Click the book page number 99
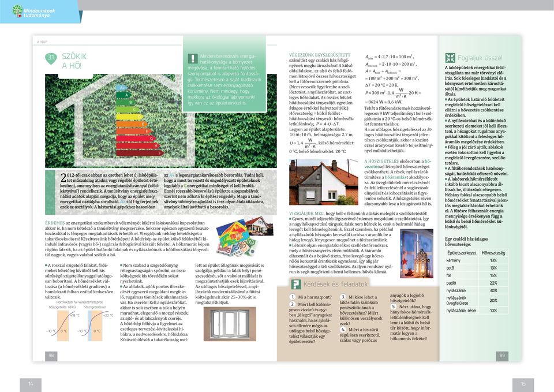 (x=502, y=356)
